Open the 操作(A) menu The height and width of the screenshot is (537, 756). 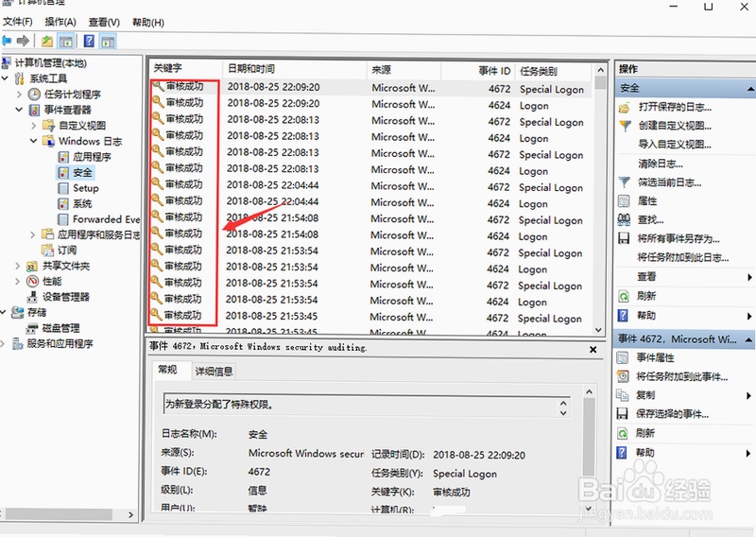(60, 22)
